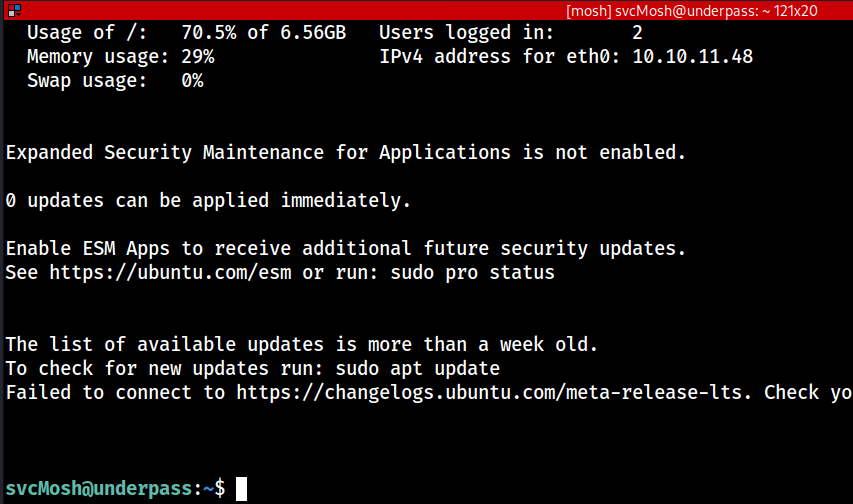Screen dimensions: 853x504
Task: Click the 70.5% disk usage value
Action: [208, 33]
